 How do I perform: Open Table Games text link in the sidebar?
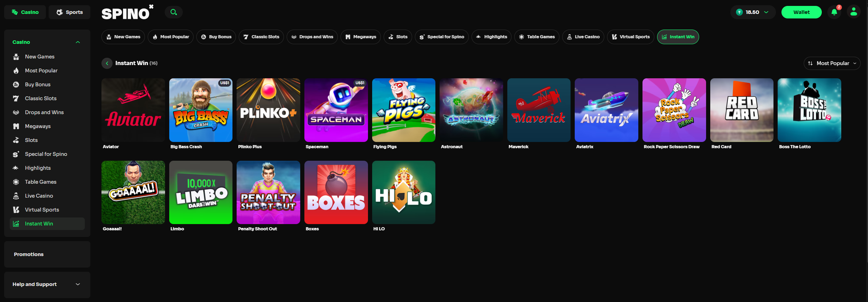[41, 182]
